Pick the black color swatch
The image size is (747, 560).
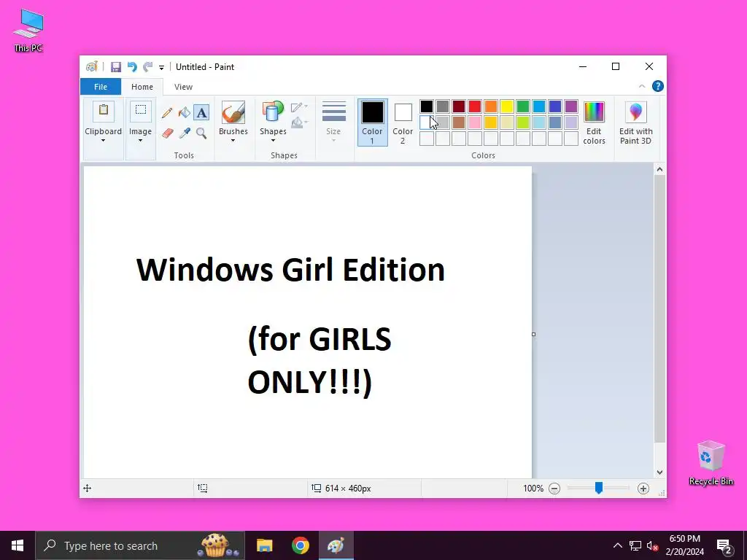coord(427,106)
